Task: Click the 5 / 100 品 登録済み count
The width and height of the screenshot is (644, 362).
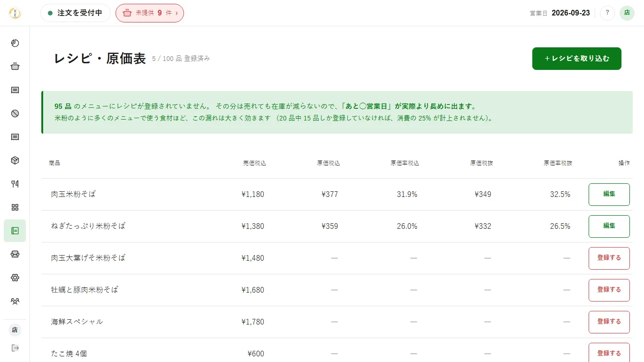Action: (181, 59)
